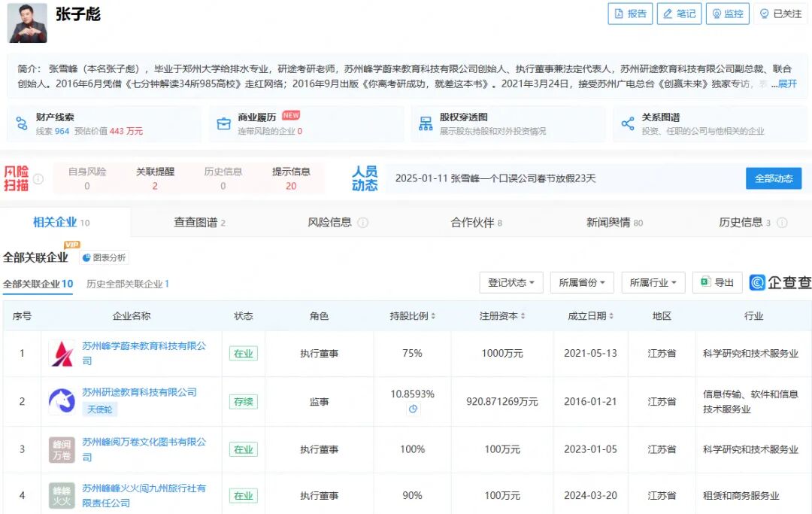
Task: Expand the 所属行业 dropdown filter
Action: point(653,282)
